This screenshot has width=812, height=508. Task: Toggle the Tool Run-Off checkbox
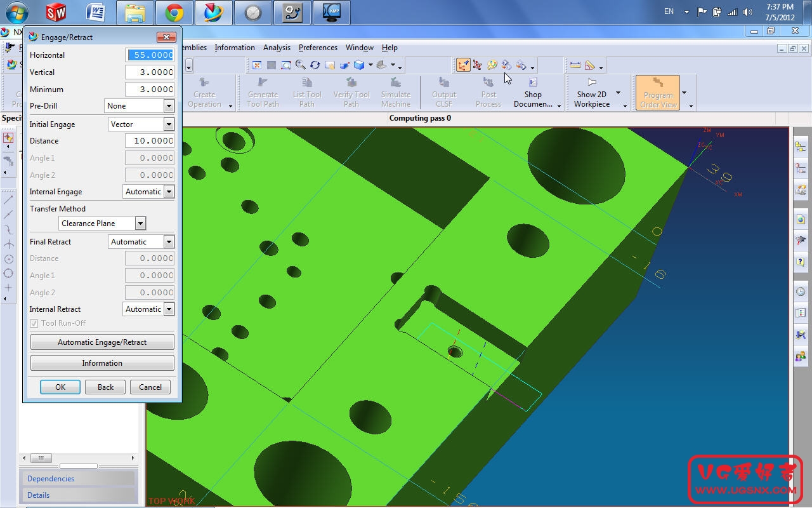pos(34,323)
